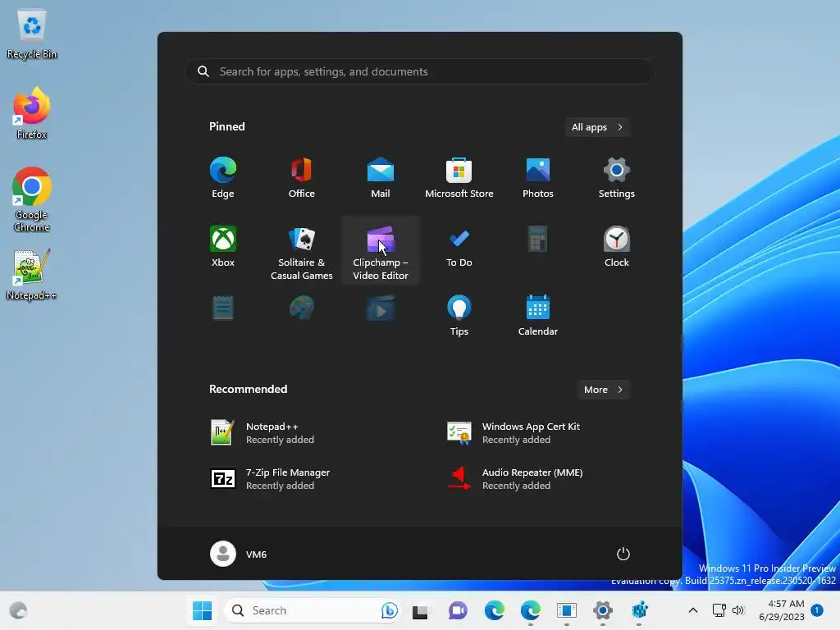
Task: Click the volume speaker tray icon
Action: [x=738, y=610]
